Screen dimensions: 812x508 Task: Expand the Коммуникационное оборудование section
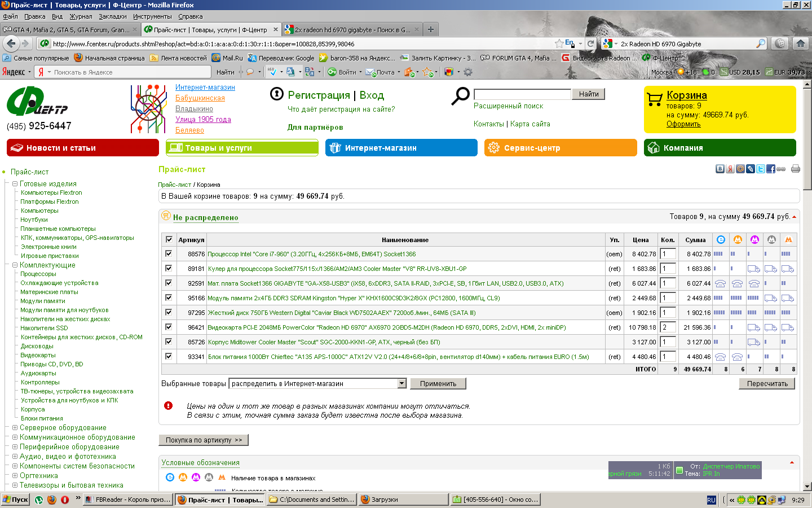[x=15, y=437]
